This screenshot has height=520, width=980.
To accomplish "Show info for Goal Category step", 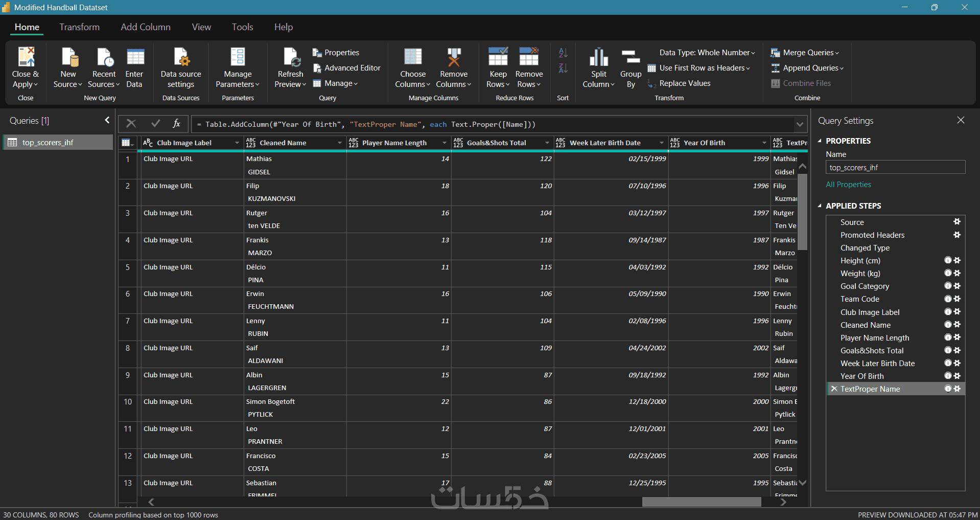I will [948, 286].
